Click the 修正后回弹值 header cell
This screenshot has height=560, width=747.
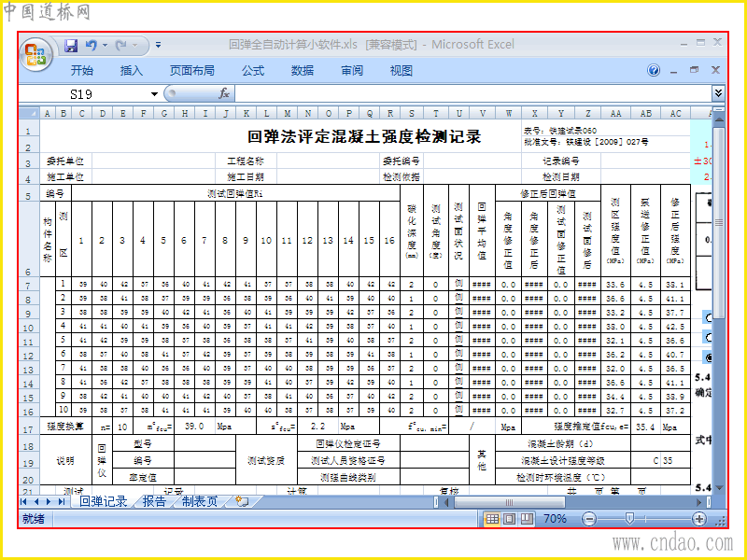(x=548, y=193)
